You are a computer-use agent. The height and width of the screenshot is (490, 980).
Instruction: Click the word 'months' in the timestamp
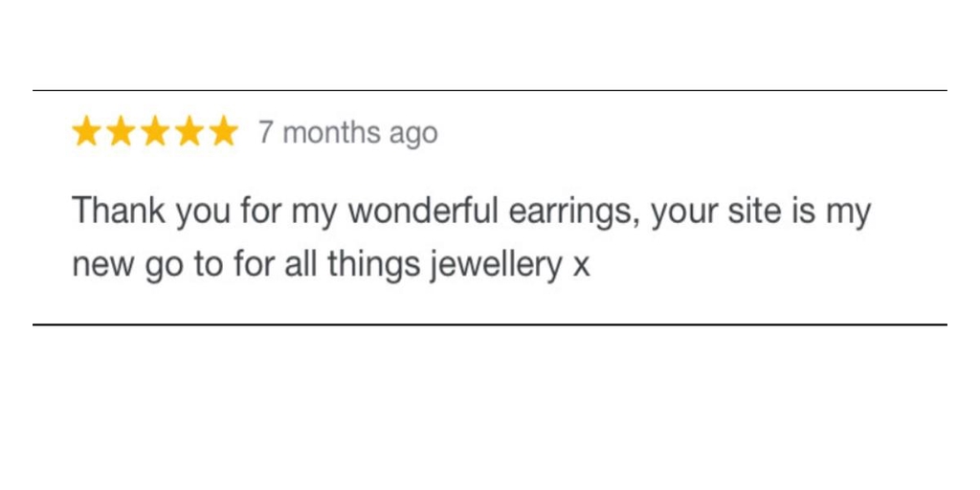331,132
